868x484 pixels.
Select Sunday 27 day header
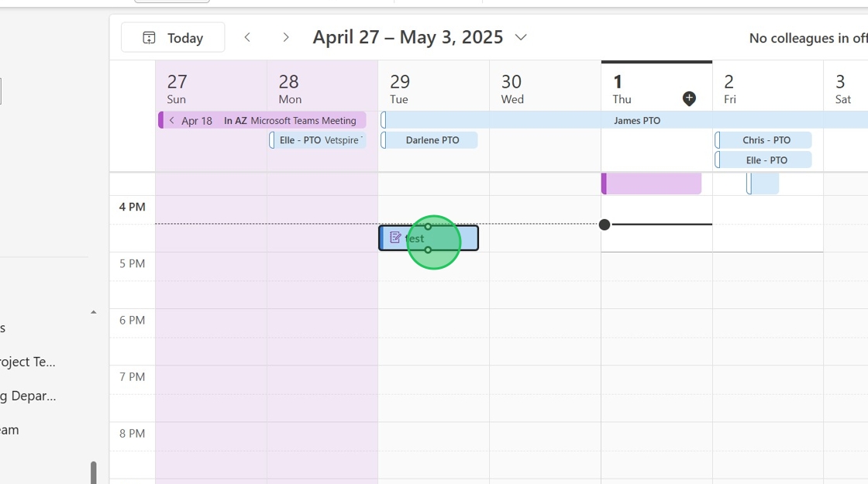(x=177, y=88)
